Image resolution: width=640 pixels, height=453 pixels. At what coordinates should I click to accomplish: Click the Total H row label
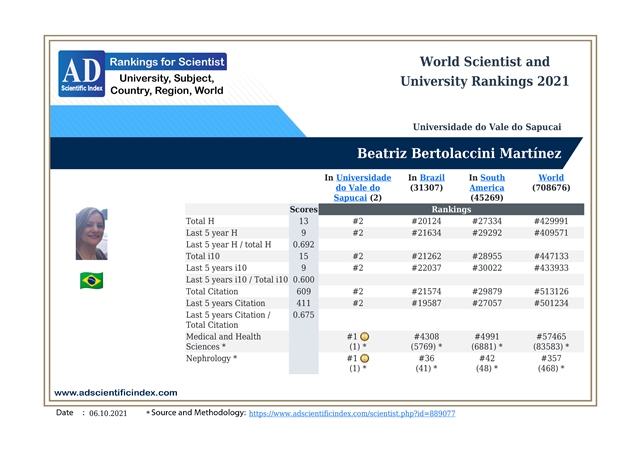(x=200, y=221)
